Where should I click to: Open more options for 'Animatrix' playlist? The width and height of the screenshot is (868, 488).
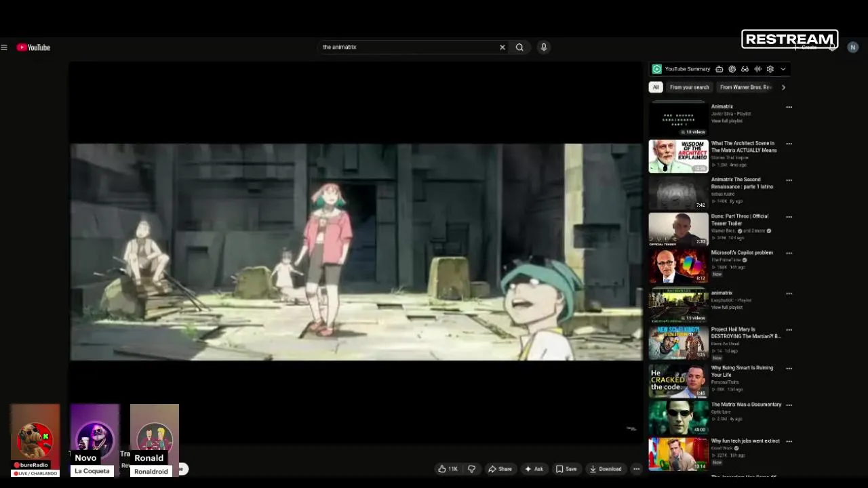789,107
